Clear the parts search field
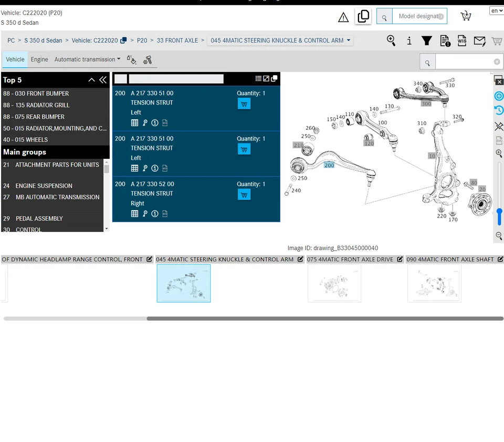The image size is (504, 442). click(497, 62)
